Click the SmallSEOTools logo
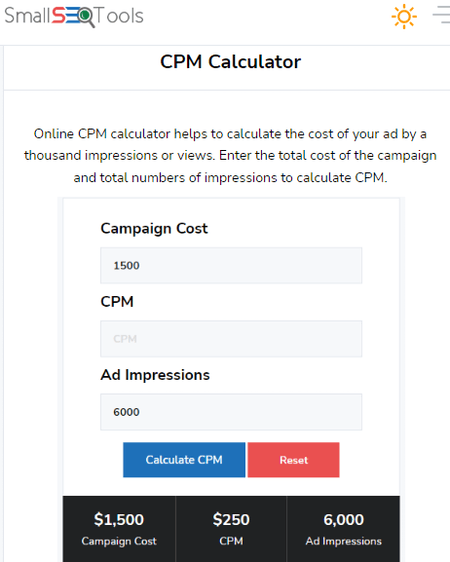The height and width of the screenshot is (562, 450). coord(74,16)
